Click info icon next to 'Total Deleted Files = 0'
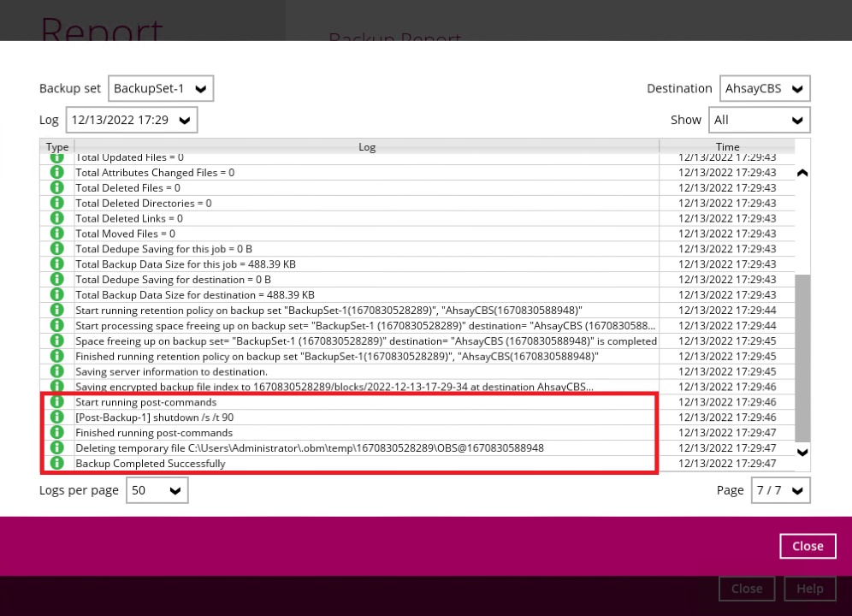852x616 pixels. click(57, 187)
